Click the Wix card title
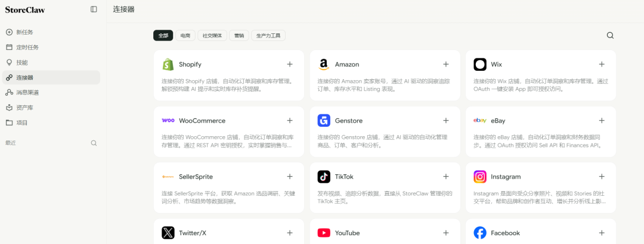This screenshot has height=244, width=644. click(x=496, y=64)
